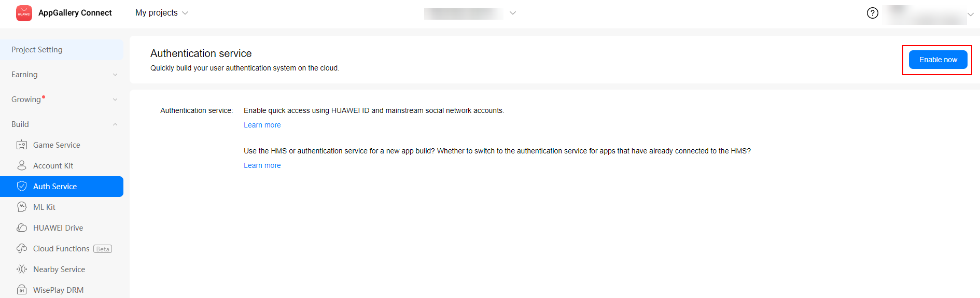Click the Beta badge beside Cloud Functions
This screenshot has height=298, width=980.
(103, 249)
